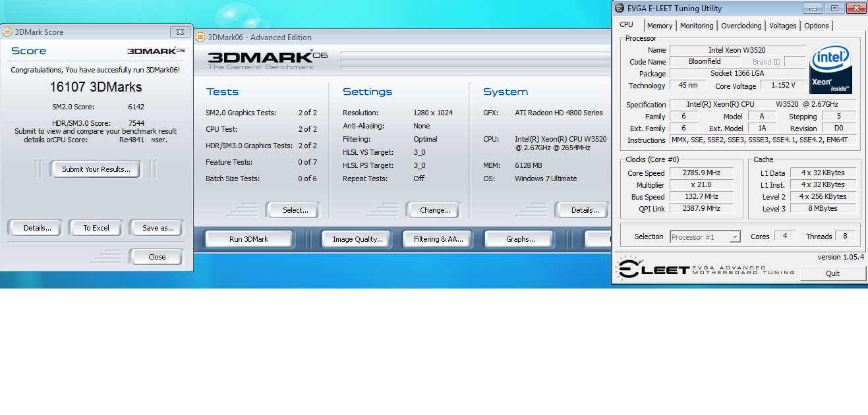Screen dimensions: 868x415
Task: Open the Options tab in E-LEET
Action: tap(817, 26)
